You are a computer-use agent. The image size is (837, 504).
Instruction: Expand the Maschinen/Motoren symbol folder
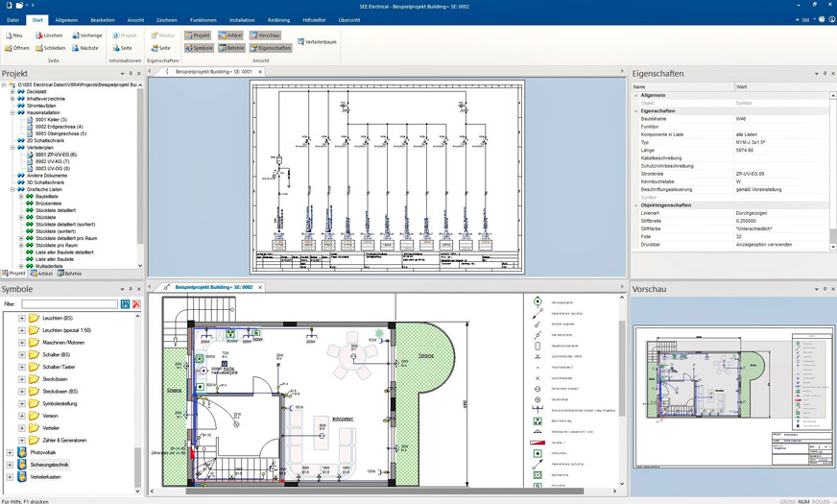point(22,342)
